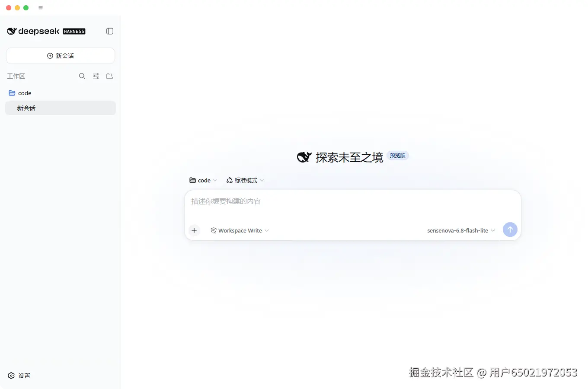The image size is (588, 389).
Task: Change the 标准模式 mode dropdown
Action: pos(245,180)
